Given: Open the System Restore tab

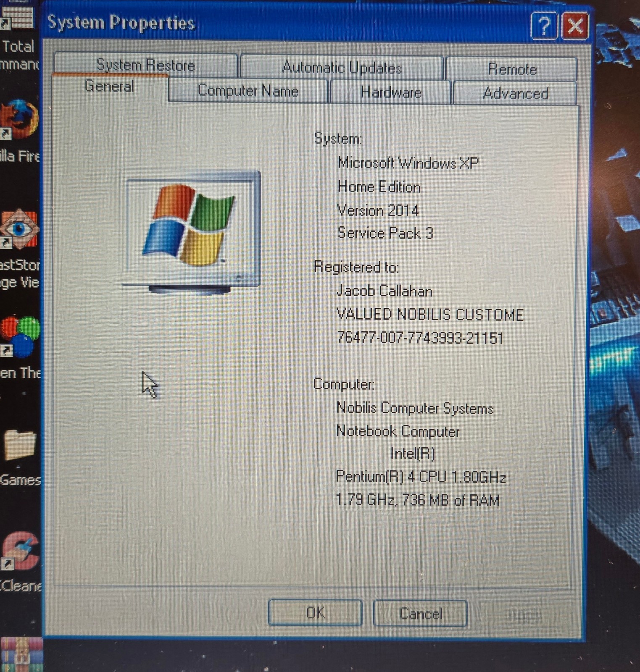Looking at the screenshot, I should 146,65.
